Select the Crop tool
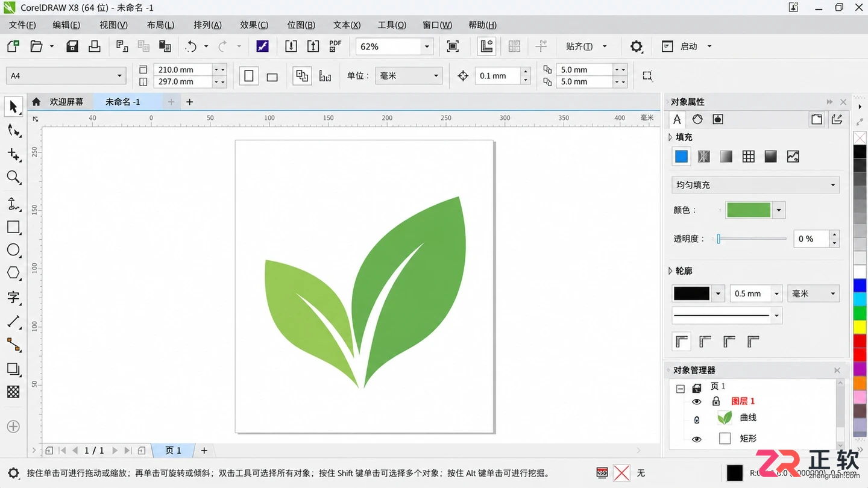This screenshot has height=488, width=868. tap(13, 154)
